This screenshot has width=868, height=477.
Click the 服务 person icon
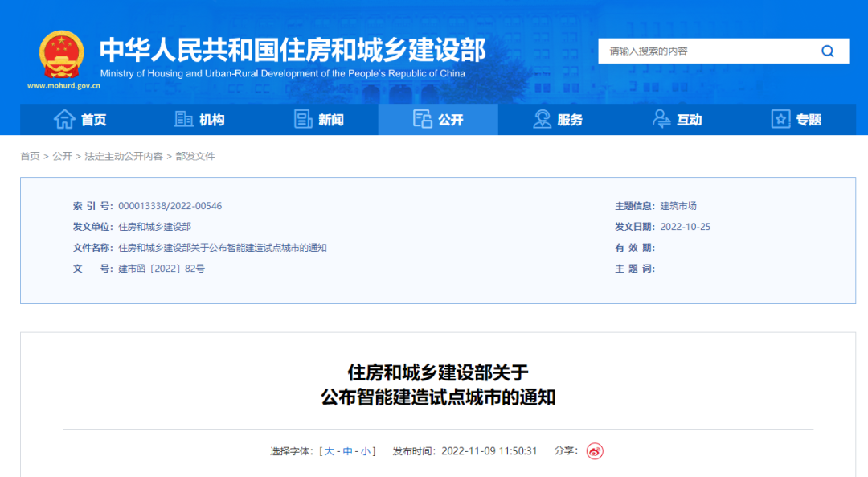coord(542,120)
